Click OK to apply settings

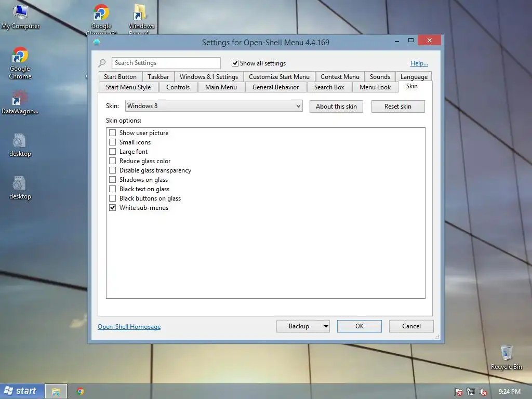point(360,326)
